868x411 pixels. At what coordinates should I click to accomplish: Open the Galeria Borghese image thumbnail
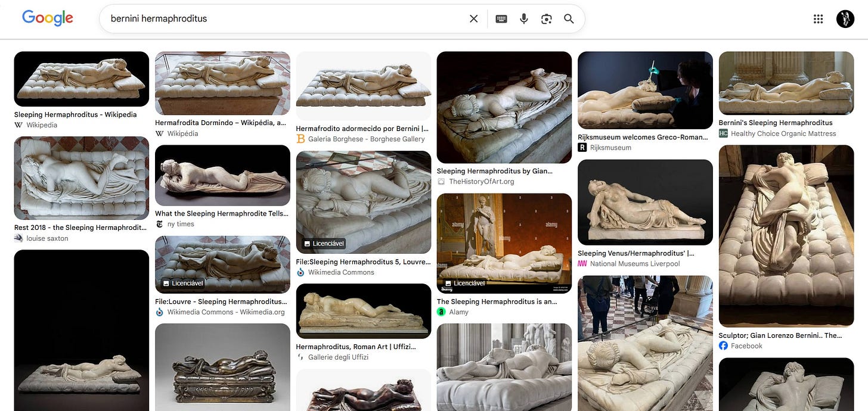tap(364, 86)
